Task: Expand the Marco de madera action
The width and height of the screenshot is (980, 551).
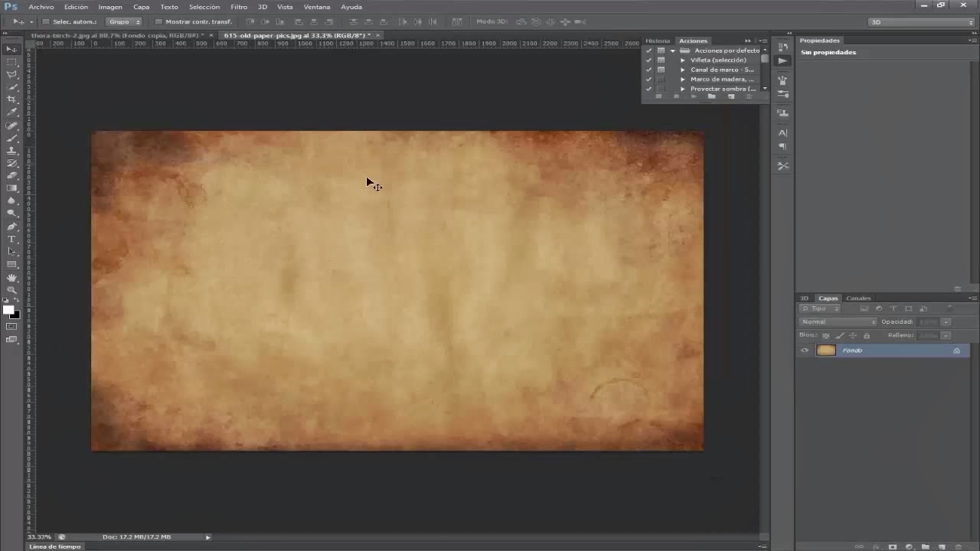Action: 683,79
